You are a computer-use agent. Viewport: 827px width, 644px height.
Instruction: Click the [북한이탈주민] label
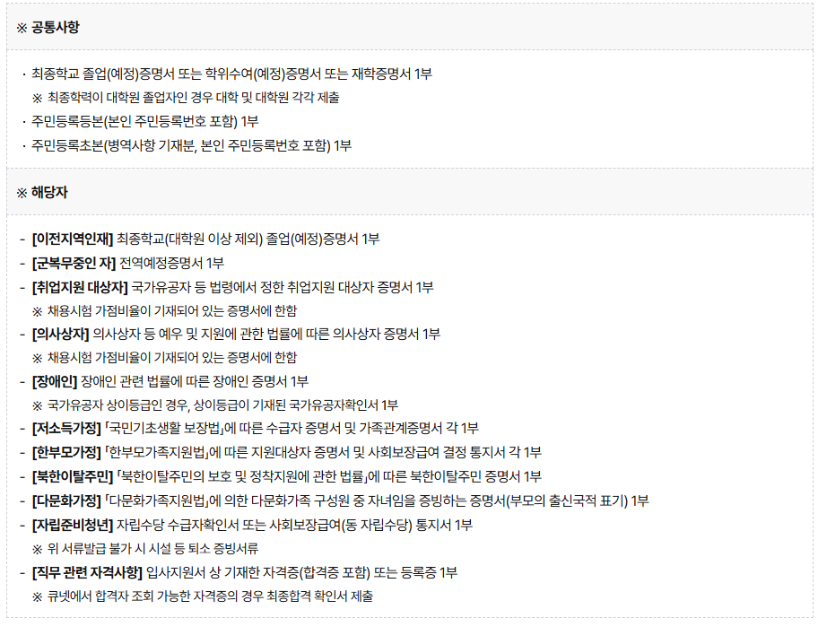pyautogui.click(x=72, y=475)
